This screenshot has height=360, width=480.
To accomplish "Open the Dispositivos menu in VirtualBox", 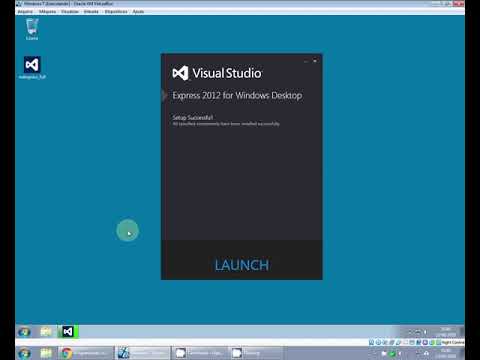I will (x=116, y=12).
